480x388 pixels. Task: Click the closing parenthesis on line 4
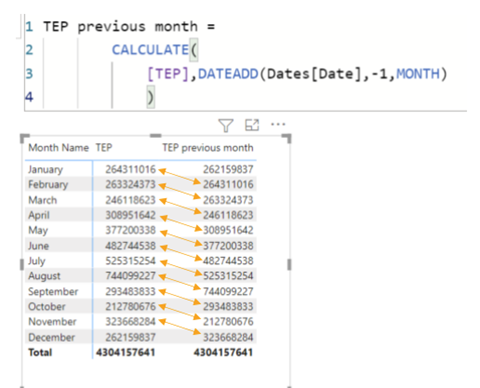coord(151,97)
